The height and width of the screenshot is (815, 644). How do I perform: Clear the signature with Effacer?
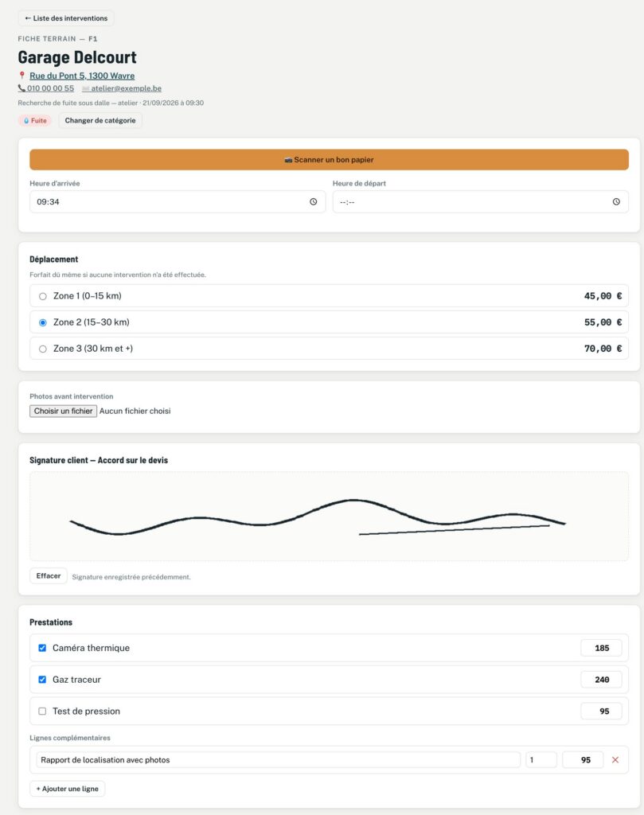49,576
